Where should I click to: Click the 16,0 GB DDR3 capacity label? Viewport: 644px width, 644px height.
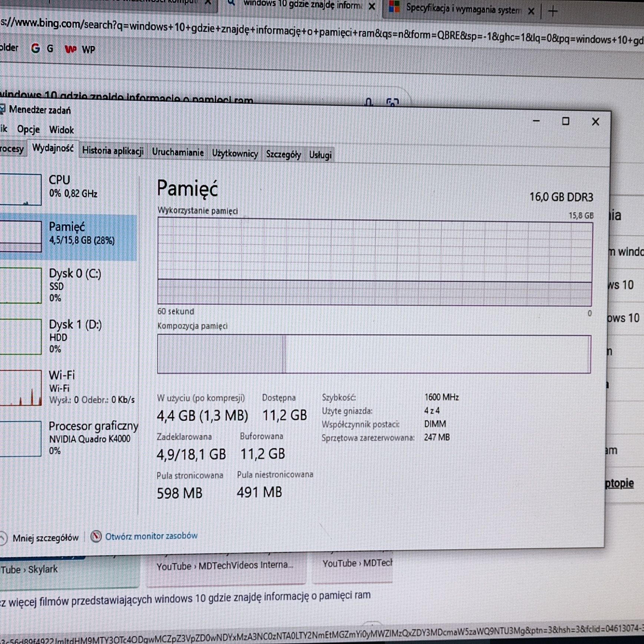click(561, 197)
